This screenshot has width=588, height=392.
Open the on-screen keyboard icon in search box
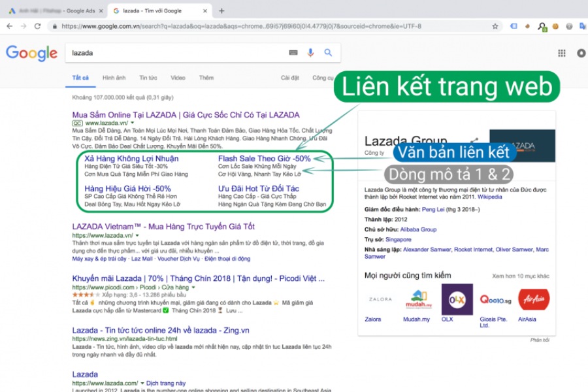click(x=293, y=53)
